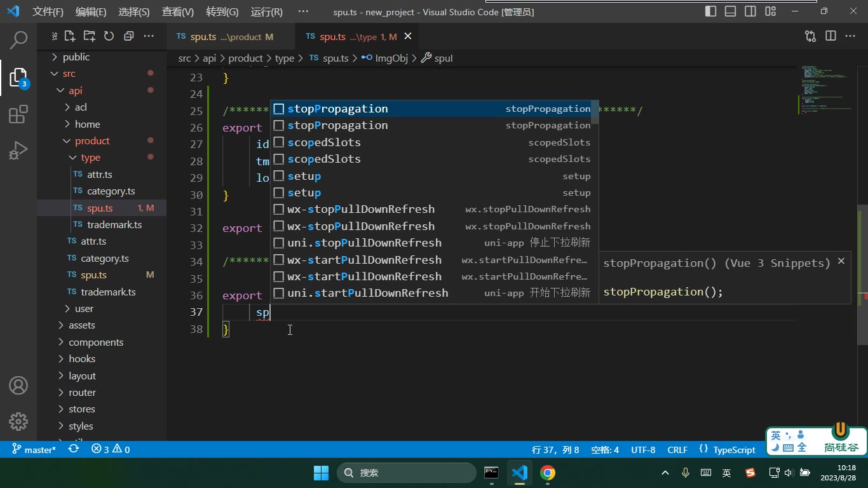This screenshot has height=488, width=868.
Task: Split the editor to the right
Action: (x=831, y=36)
